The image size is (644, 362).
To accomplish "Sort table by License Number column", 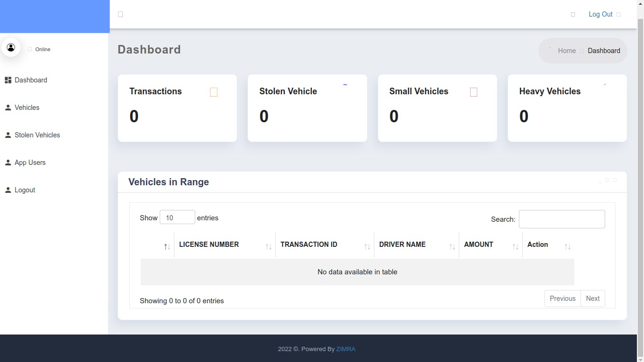I will (x=224, y=245).
